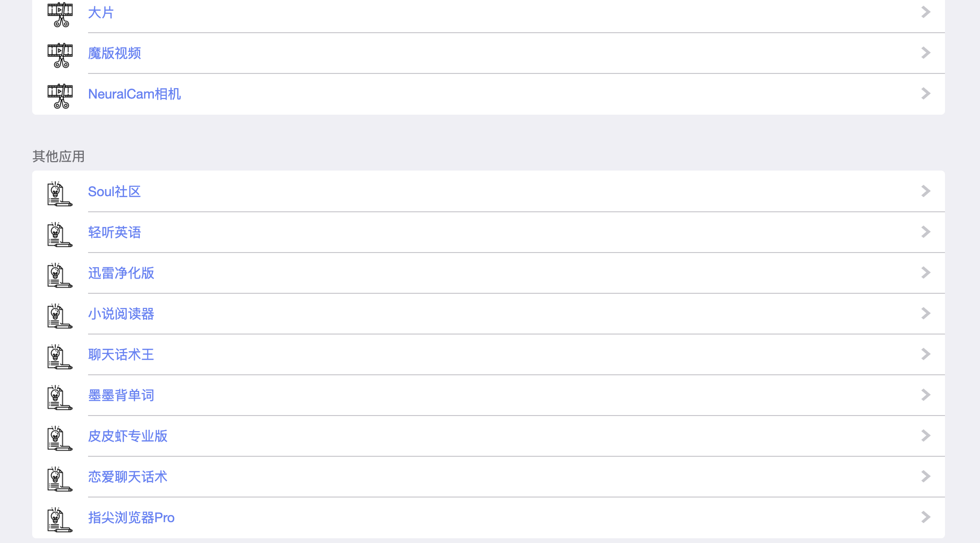The height and width of the screenshot is (543, 980).
Task: Click the lightbulb document icon beside 指尖浏览器Pro
Action: [60, 519]
